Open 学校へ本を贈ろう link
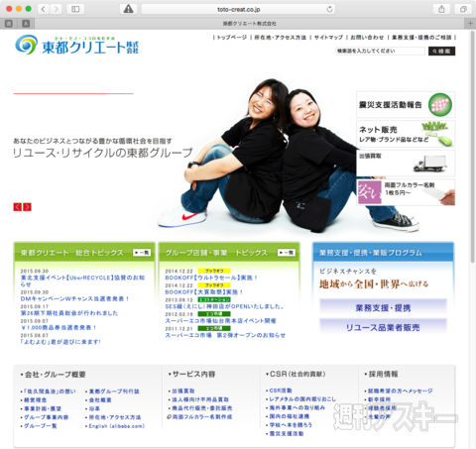 [291, 425]
